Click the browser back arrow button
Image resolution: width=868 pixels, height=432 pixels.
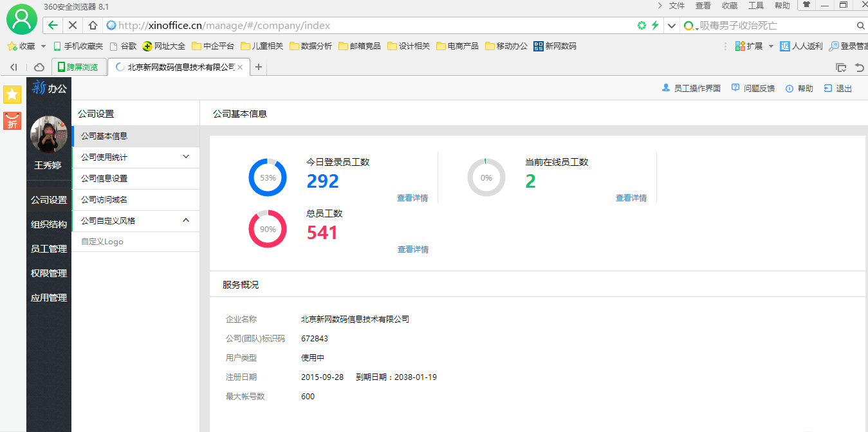[53, 26]
